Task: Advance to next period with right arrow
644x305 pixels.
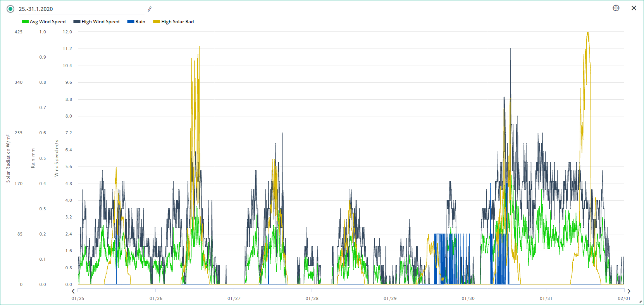Action: tap(629, 291)
